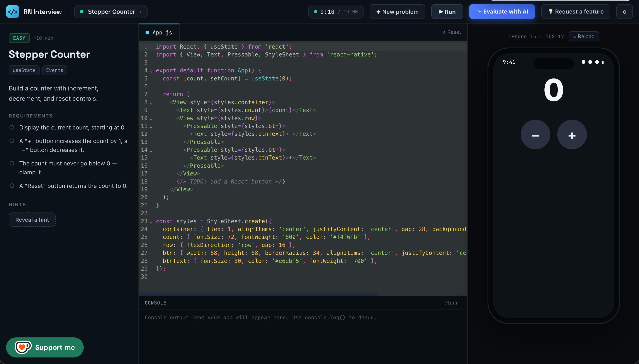639x364 pixels.
Task: Click the RN Interview title text
Action: 42,12
